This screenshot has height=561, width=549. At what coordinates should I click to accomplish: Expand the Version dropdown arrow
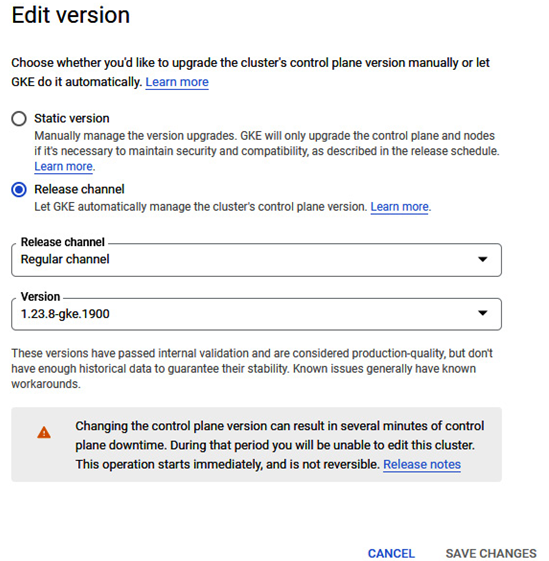click(483, 313)
